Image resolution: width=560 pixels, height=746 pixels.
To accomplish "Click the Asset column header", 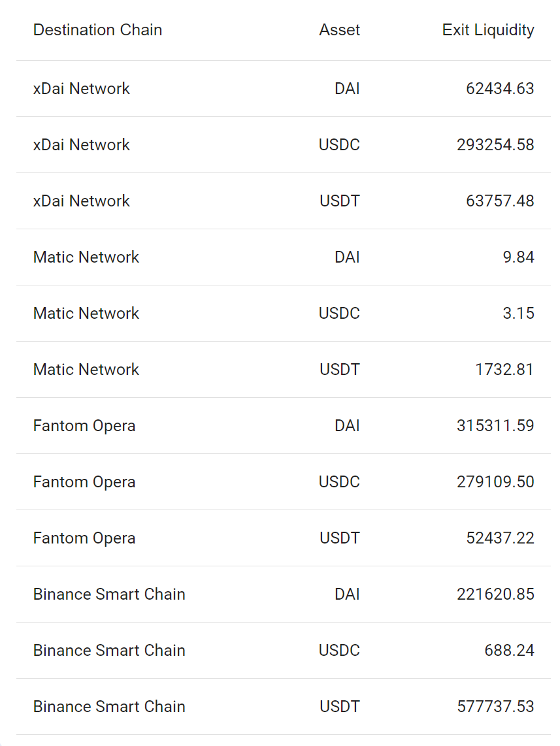I will click(x=339, y=30).
